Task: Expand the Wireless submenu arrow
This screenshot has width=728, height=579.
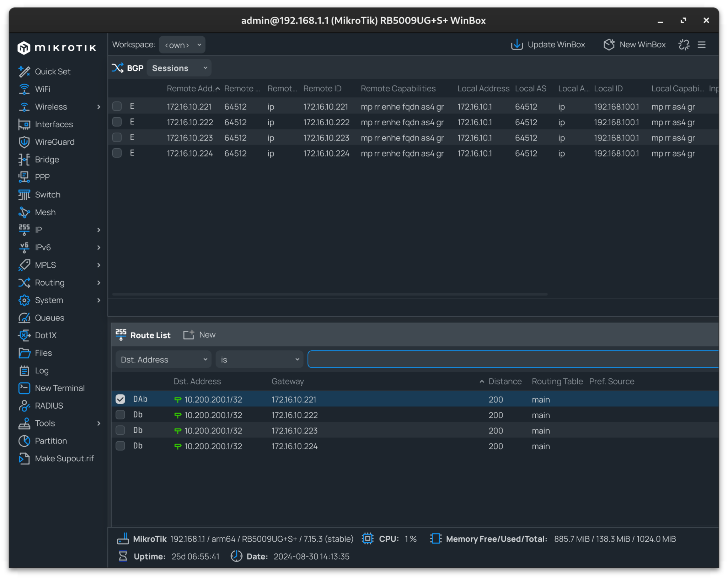Action: click(99, 107)
